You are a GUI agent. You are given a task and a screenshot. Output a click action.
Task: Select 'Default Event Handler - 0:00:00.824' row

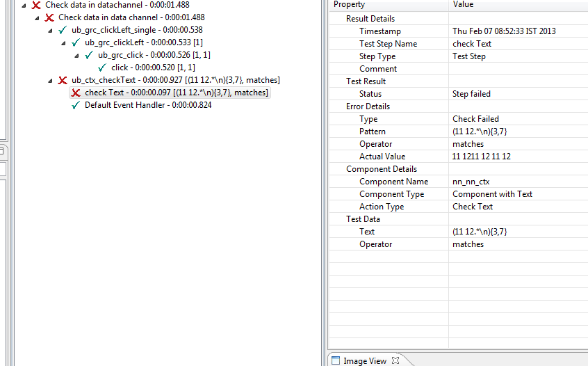click(148, 105)
